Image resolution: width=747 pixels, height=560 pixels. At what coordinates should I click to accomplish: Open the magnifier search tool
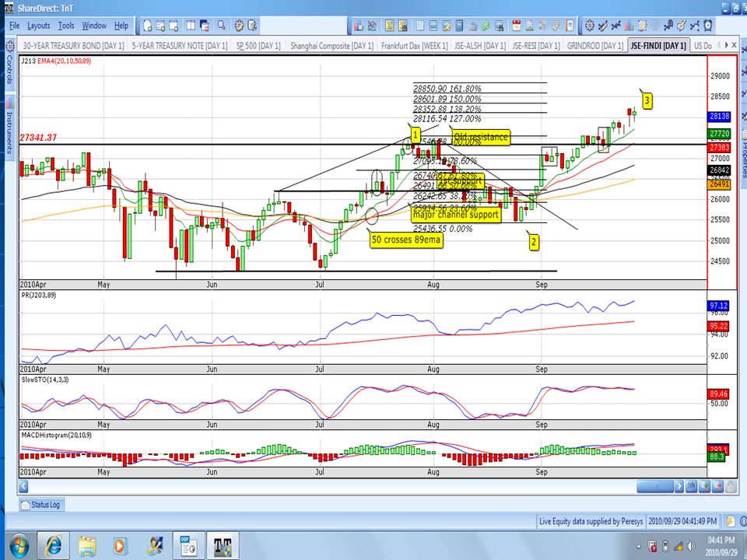222,26
